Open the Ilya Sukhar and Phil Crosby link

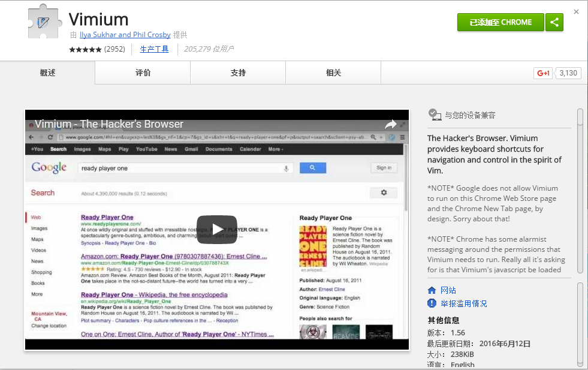point(125,35)
